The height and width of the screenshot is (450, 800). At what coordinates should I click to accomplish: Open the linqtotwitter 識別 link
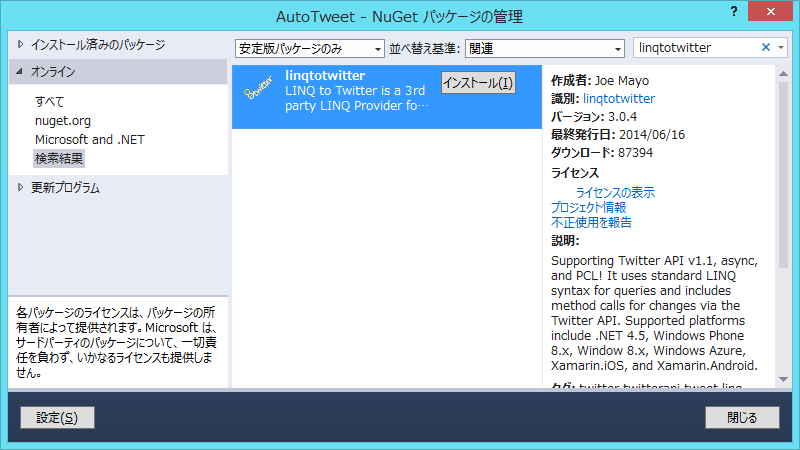(x=619, y=98)
